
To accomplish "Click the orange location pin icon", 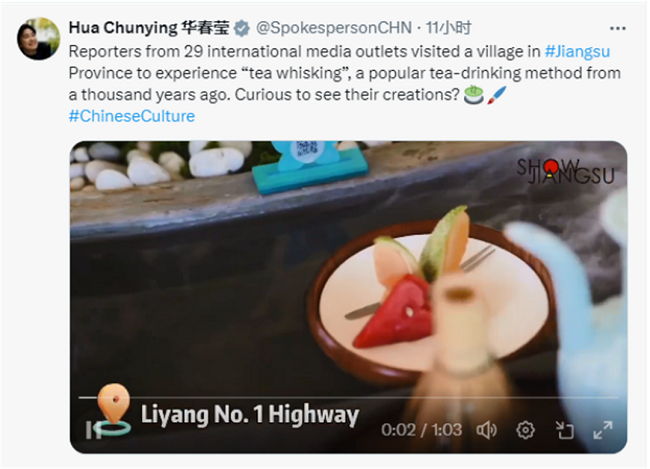I will pos(114,409).
